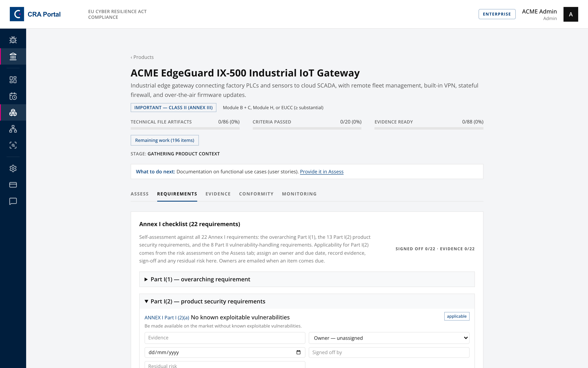
Task: Focus the Evidence input field
Action: [225, 338]
